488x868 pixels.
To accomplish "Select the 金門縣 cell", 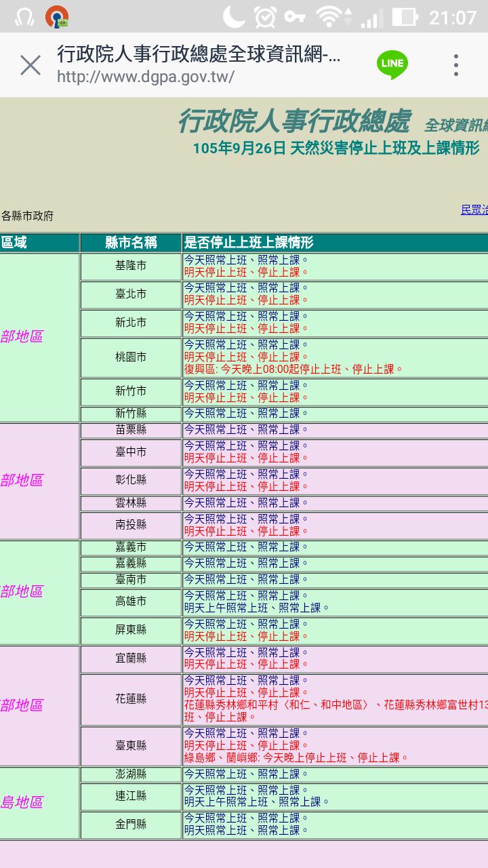I will click(x=131, y=825).
